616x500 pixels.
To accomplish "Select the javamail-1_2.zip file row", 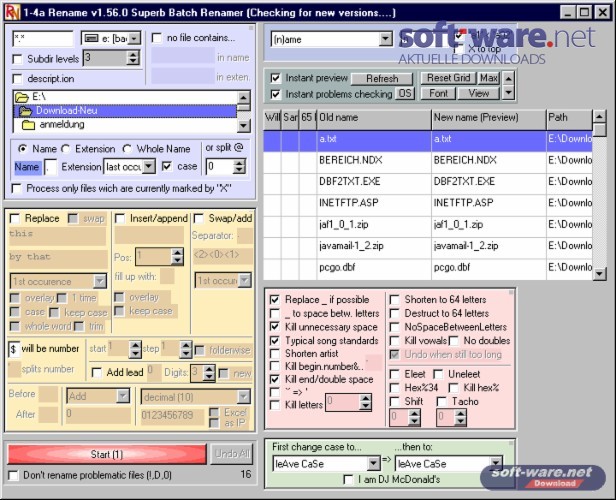I will click(x=428, y=246).
